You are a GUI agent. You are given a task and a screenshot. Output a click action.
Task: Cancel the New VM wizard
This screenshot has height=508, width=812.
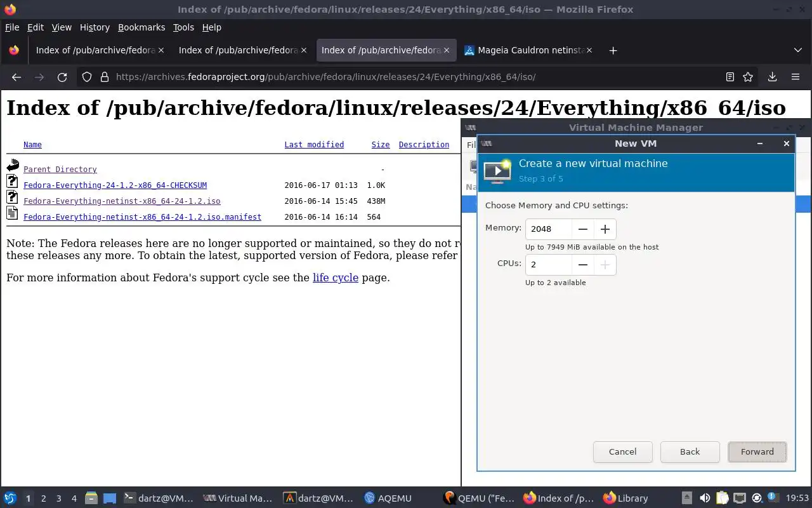pos(622,451)
